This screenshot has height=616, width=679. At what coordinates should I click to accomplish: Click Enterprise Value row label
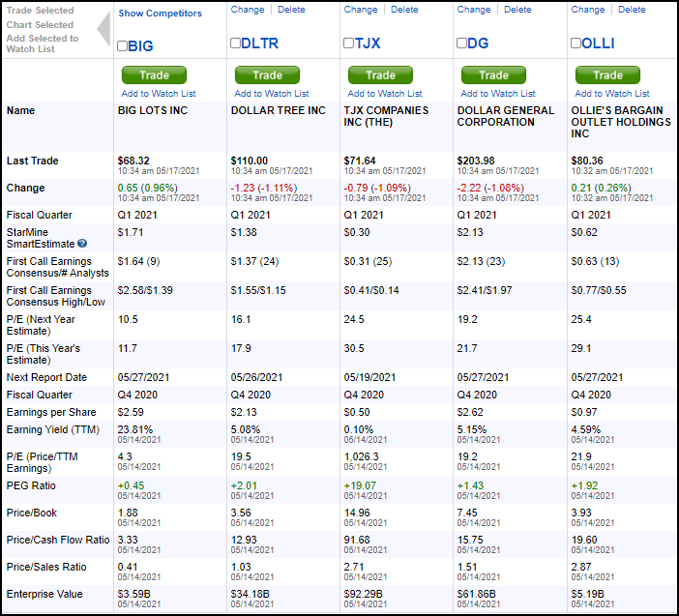pyautogui.click(x=44, y=594)
